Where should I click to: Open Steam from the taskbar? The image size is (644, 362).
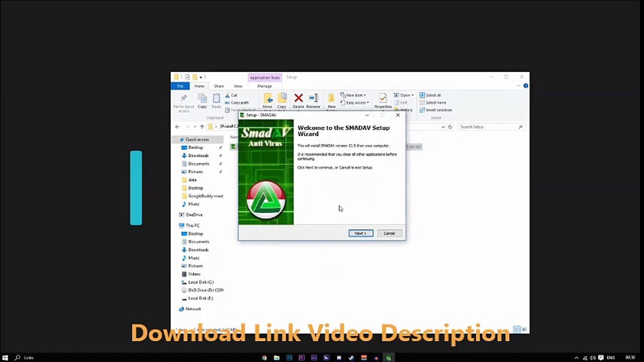pos(351,357)
